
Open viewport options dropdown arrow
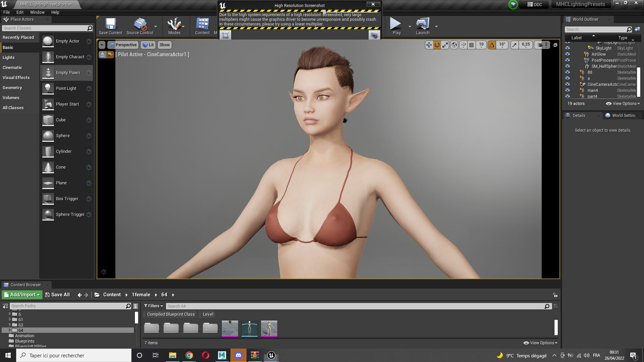102,45
